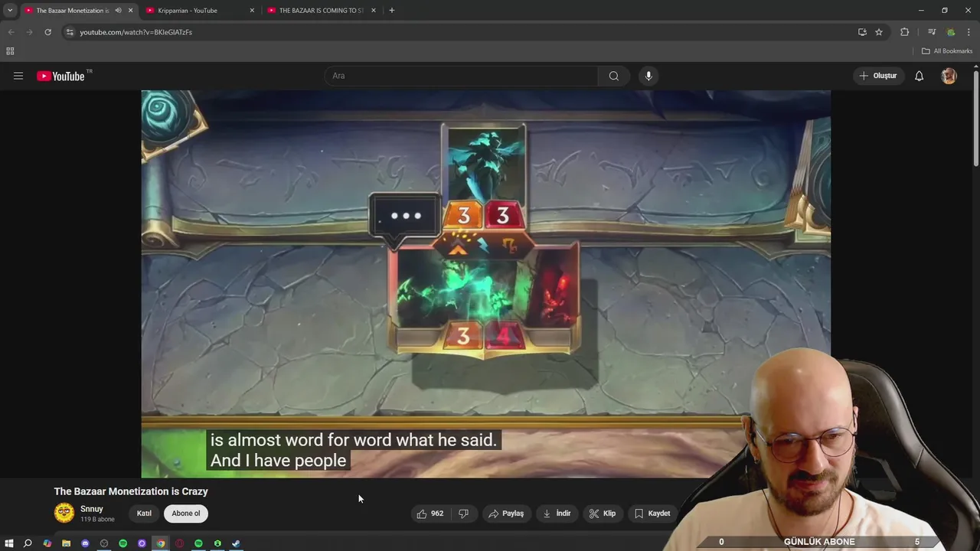Expand the tab search dropdown arrow
980x551 pixels.
tap(10, 11)
